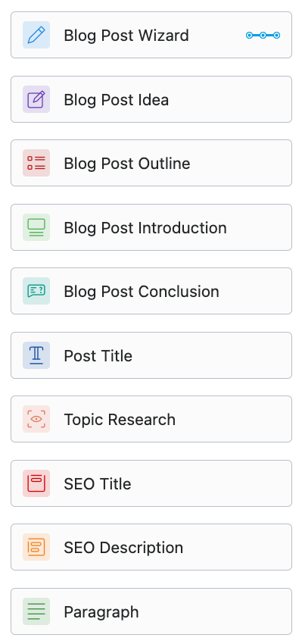The image size is (302, 644).
Task: Select the Blog Post Idea template
Action: 151,99
